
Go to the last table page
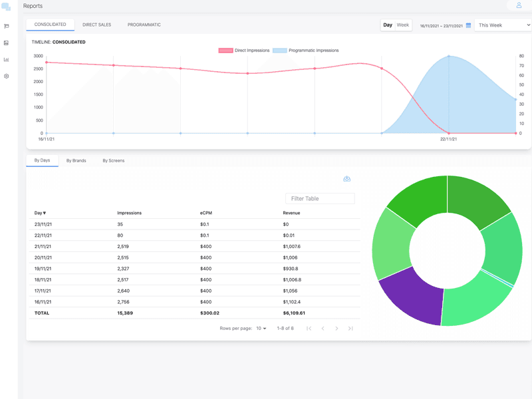(350, 329)
